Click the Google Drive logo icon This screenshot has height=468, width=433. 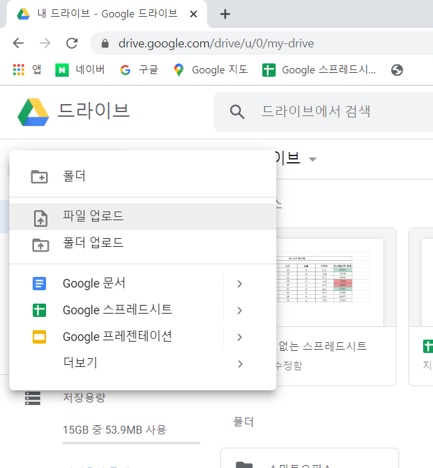33,112
